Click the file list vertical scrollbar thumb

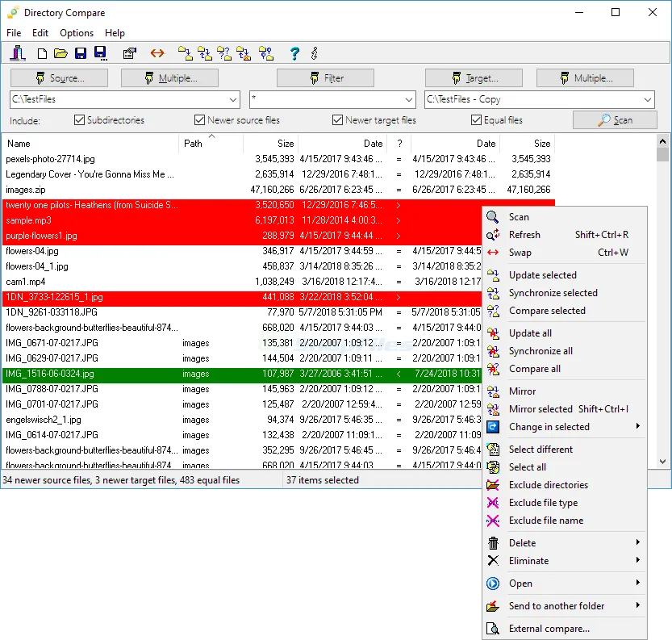(x=662, y=155)
